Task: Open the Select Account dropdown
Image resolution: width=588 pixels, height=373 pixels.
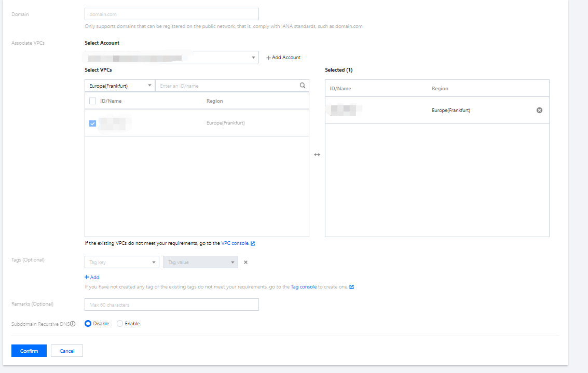Action: click(x=172, y=58)
